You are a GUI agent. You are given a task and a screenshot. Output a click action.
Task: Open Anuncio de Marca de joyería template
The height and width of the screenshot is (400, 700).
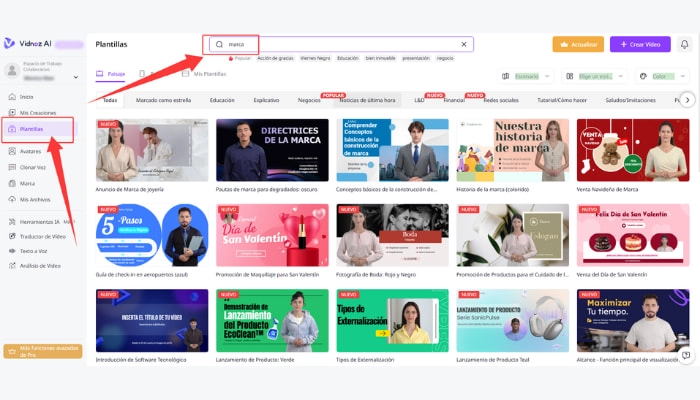pyautogui.click(x=152, y=150)
